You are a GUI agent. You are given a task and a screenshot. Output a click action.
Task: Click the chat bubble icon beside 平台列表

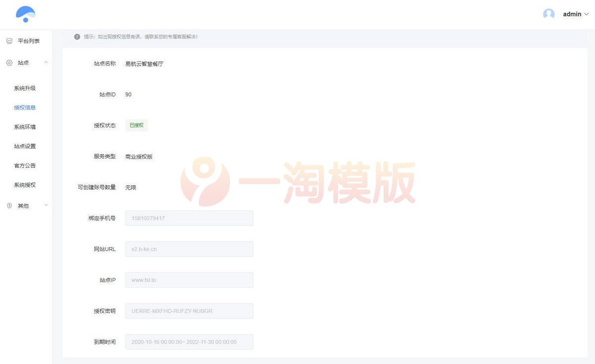tap(9, 41)
